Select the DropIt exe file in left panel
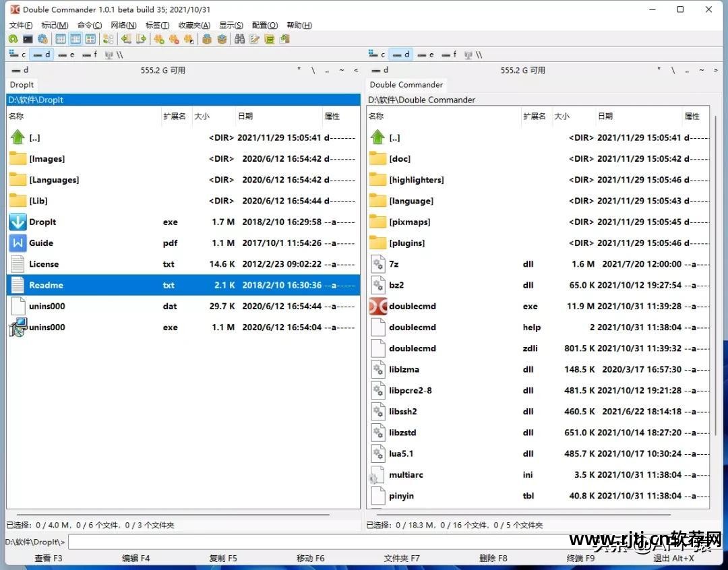This screenshot has width=728, height=570. (x=183, y=222)
